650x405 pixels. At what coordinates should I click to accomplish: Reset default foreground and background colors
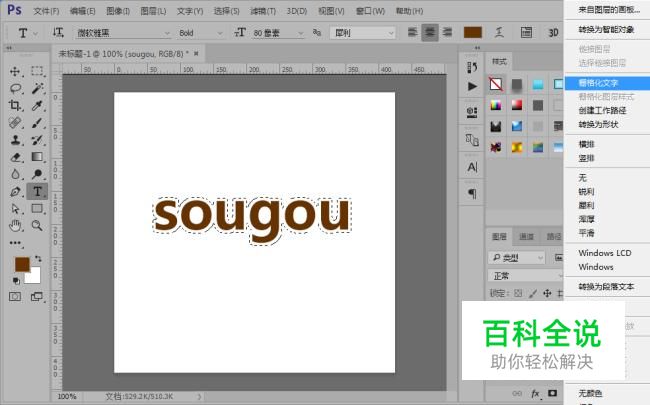[16, 281]
